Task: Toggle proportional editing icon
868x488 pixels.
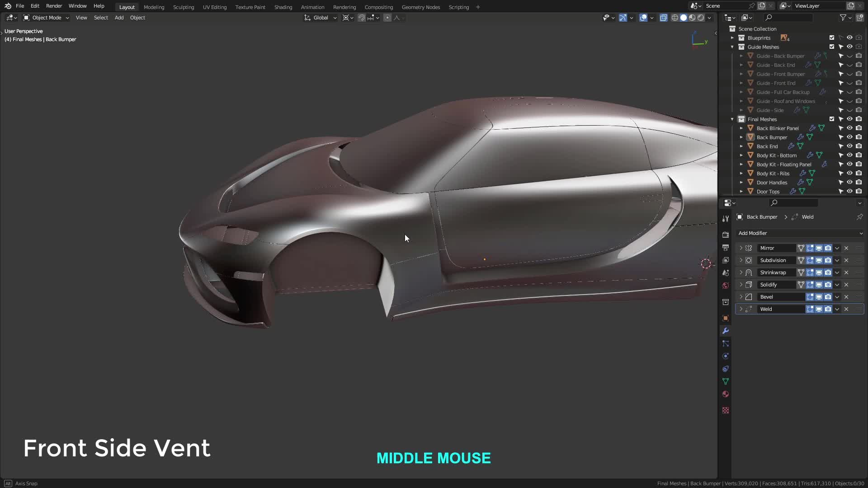Action: click(387, 18)
